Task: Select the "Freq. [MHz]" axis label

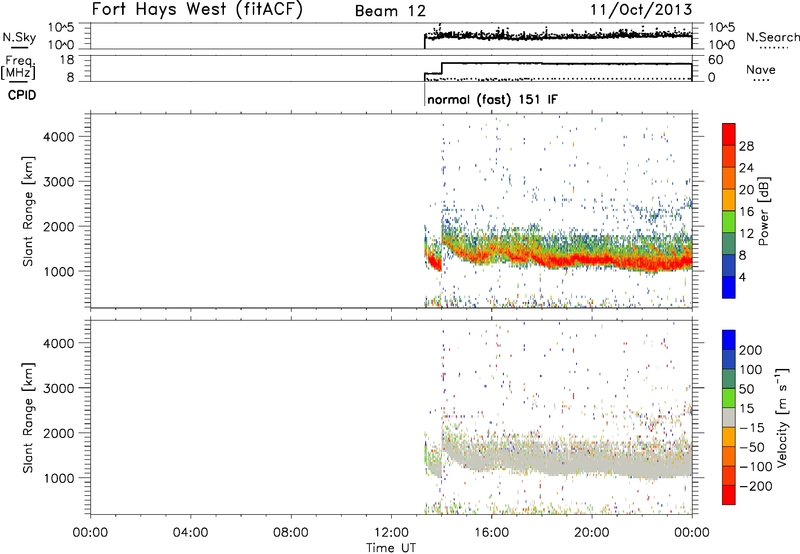Action: (x=19, y=67)
